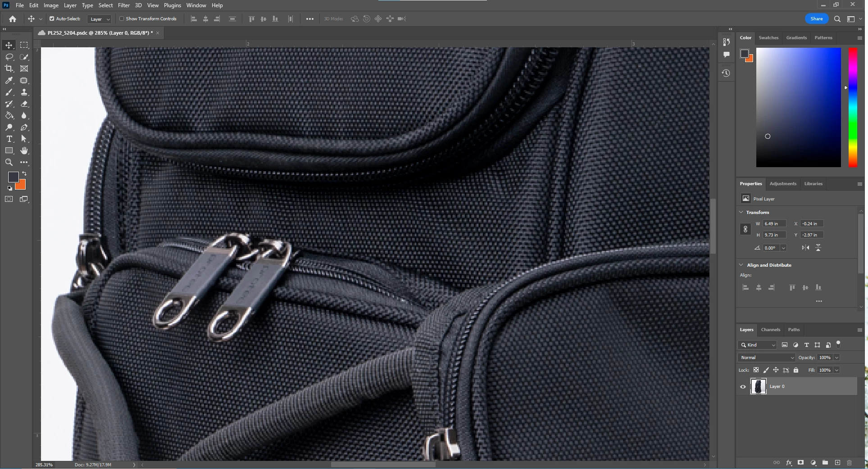Click the transform width input field
Image resolution: width=868 pixels, height=469 pixels.
775,223
